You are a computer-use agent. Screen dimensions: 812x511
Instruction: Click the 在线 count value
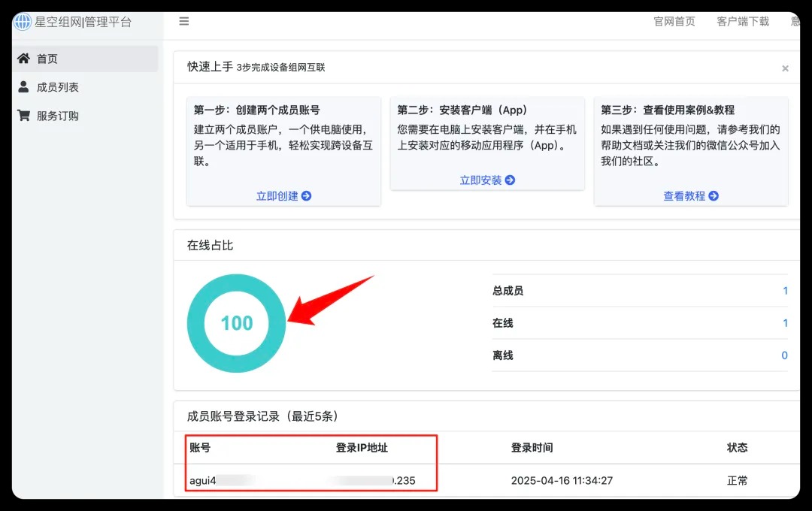pyautogui.click(x=785, y=323)
